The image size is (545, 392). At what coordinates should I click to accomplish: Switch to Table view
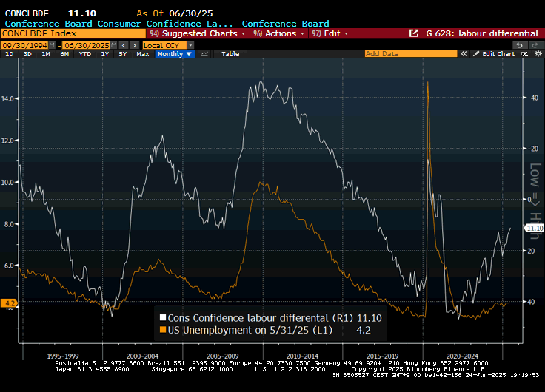click(230, 54)
